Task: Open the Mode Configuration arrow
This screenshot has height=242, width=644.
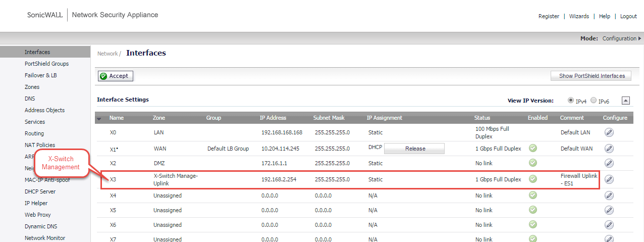Action: [640, 38]
